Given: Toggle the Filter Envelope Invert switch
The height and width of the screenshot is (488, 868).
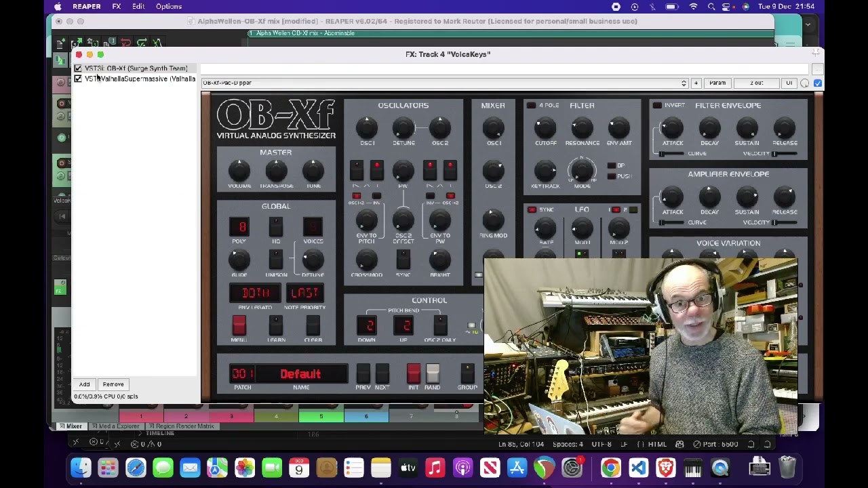Looking at the screenshot, I should (x=656, y=106).
